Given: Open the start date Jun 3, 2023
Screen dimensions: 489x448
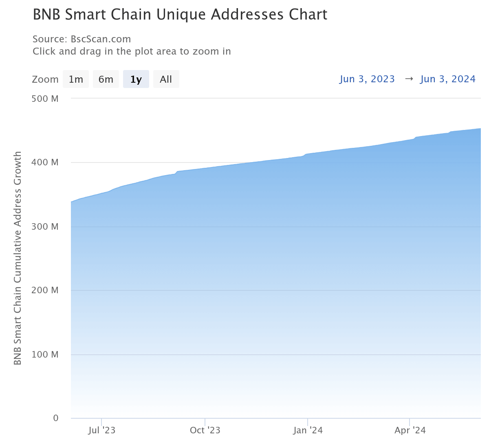Looking at the screenshot, I should pos(367,79).
